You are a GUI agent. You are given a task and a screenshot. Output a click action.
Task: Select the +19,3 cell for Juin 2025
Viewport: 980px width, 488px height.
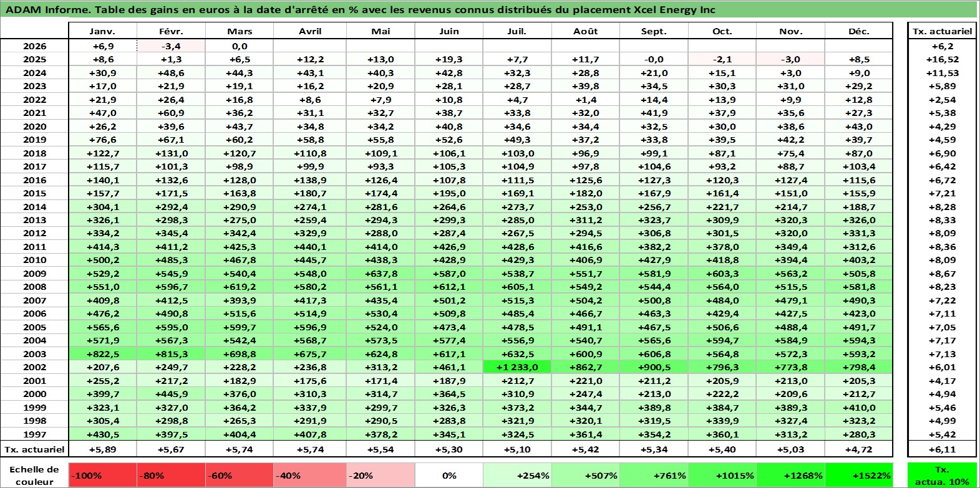[x=449, y=59]
